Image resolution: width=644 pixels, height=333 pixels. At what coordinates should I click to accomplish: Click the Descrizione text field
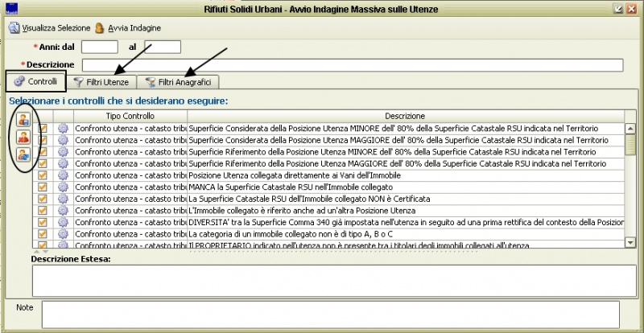tap(353, 65)
